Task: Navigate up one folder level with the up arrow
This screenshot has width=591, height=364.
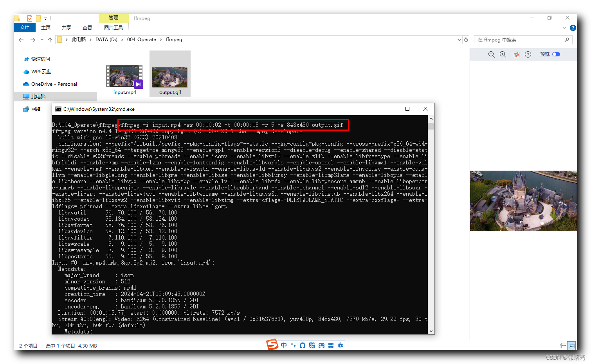Action: (x=50, y=40)
